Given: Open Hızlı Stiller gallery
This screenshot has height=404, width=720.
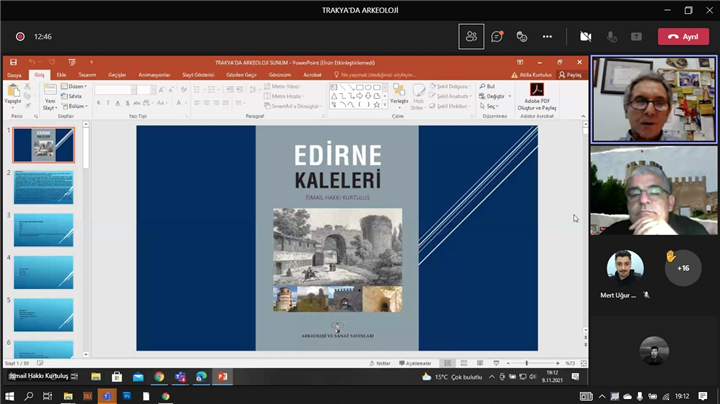Looking at the screenshot, I should (417, 97).
